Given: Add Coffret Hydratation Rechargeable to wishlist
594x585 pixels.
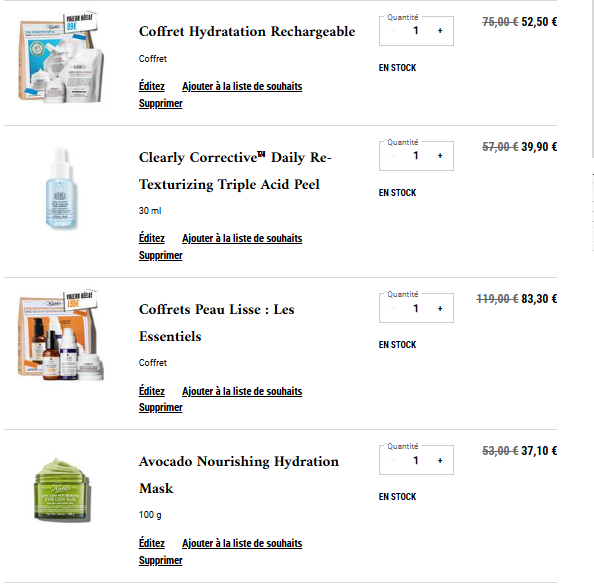Looking at the screenshot, I should [x=242, y=86].
